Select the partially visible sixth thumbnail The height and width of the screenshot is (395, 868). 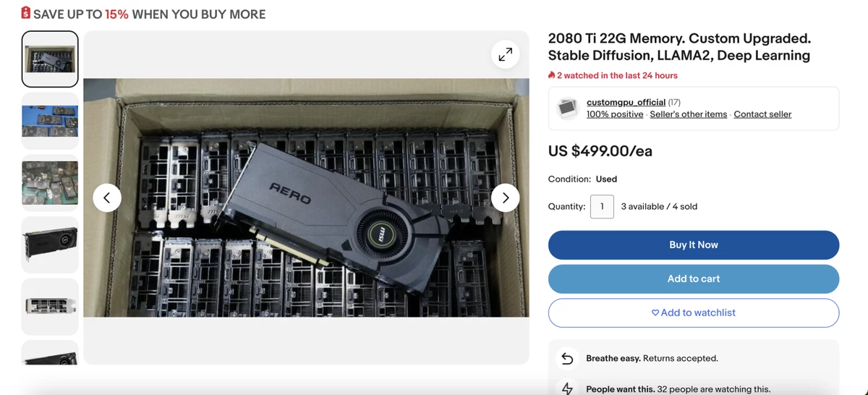point(50,353)
